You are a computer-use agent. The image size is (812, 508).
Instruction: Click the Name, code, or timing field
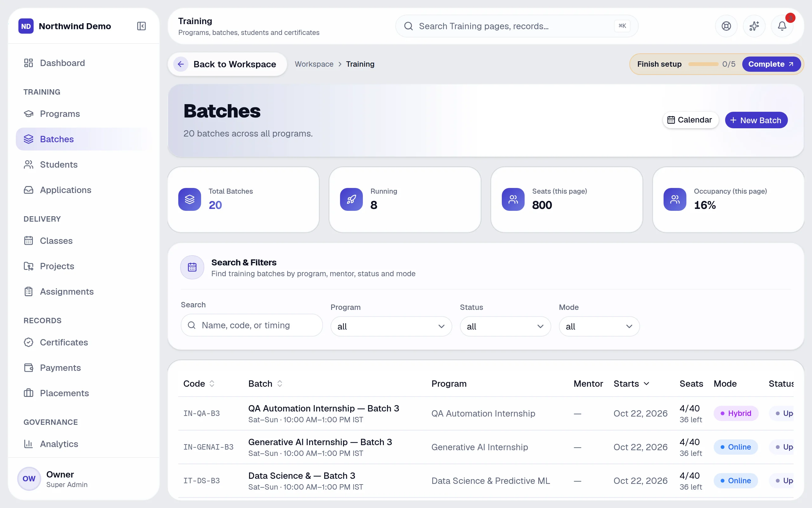pos(252,325)
